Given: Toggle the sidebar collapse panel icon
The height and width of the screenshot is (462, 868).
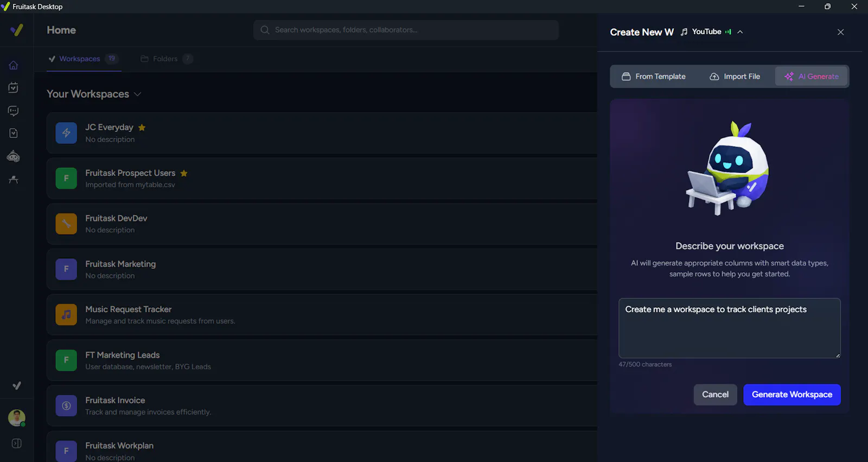Looking at the screenshot, I should click(x=17, y=444).
